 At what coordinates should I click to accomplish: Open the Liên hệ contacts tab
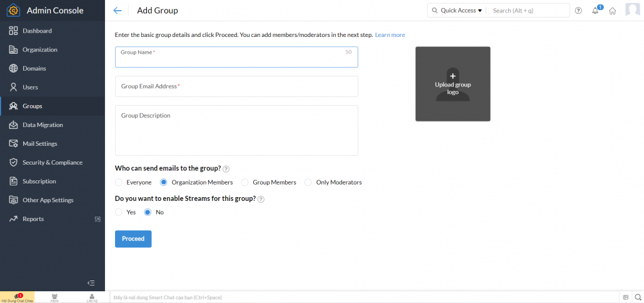coord(92,297)
